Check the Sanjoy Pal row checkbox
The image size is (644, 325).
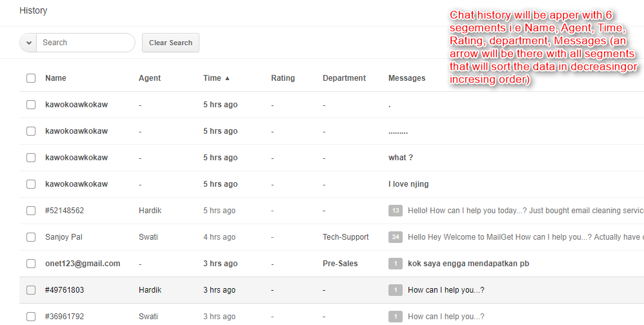[31, 237]
